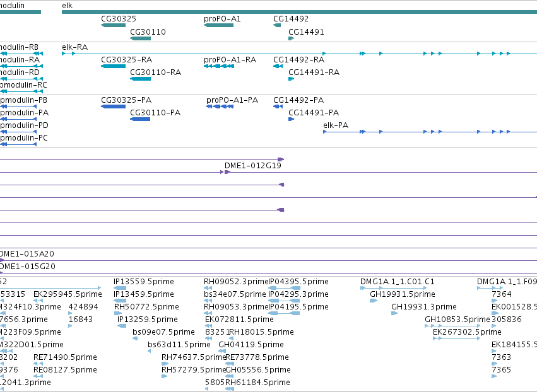
Task: Click the IP04395.5prime EST
Action: pyautogui.click(x=284, y=288)
